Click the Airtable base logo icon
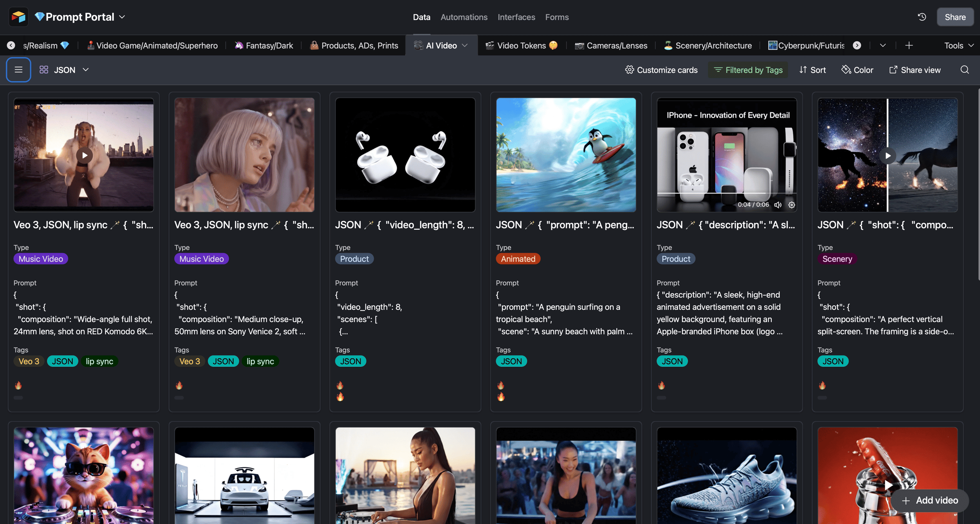 tap(18, 17)
